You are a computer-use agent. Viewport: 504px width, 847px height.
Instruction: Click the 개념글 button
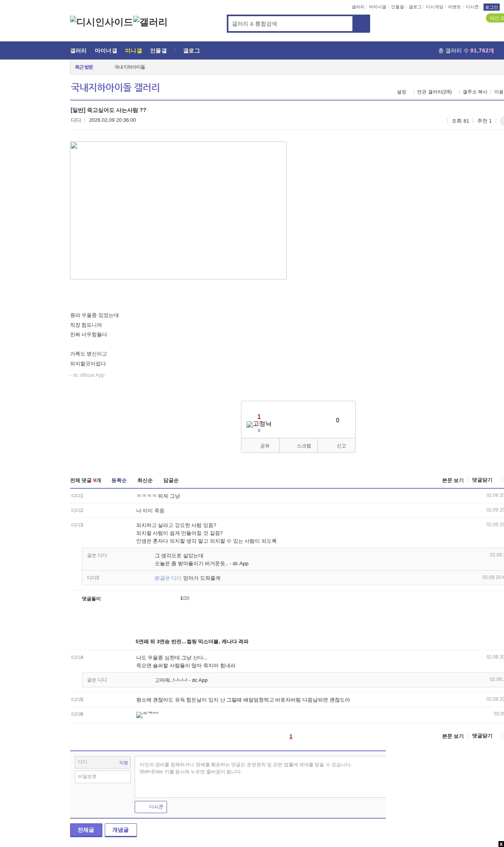click(120, 830)
